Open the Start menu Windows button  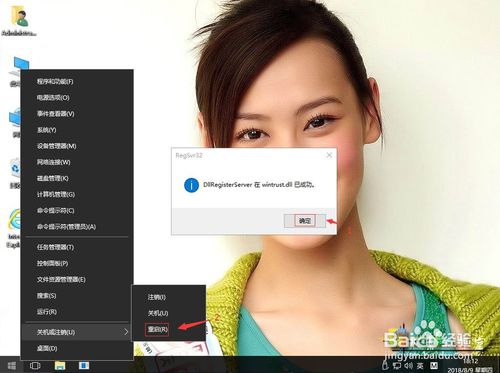pos(12,366)
